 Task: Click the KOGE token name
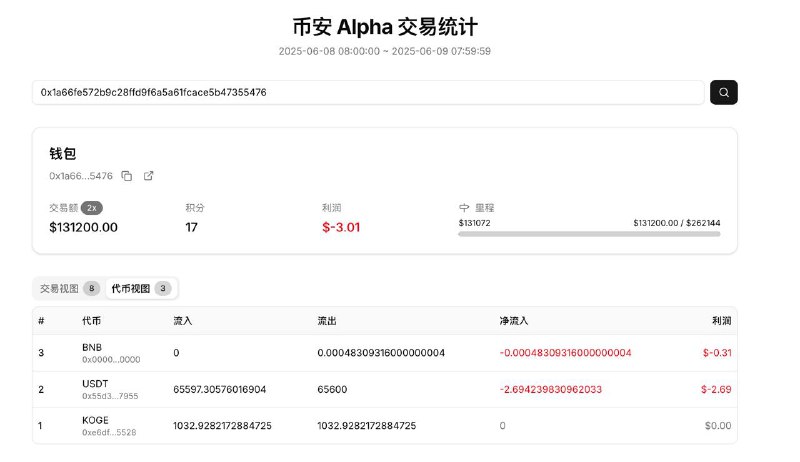[x=95, y=420]
